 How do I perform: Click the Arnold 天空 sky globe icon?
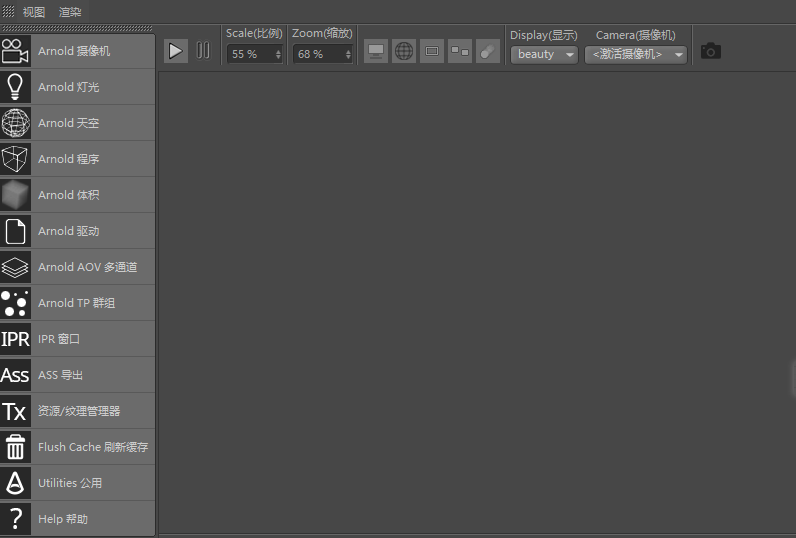15,123
